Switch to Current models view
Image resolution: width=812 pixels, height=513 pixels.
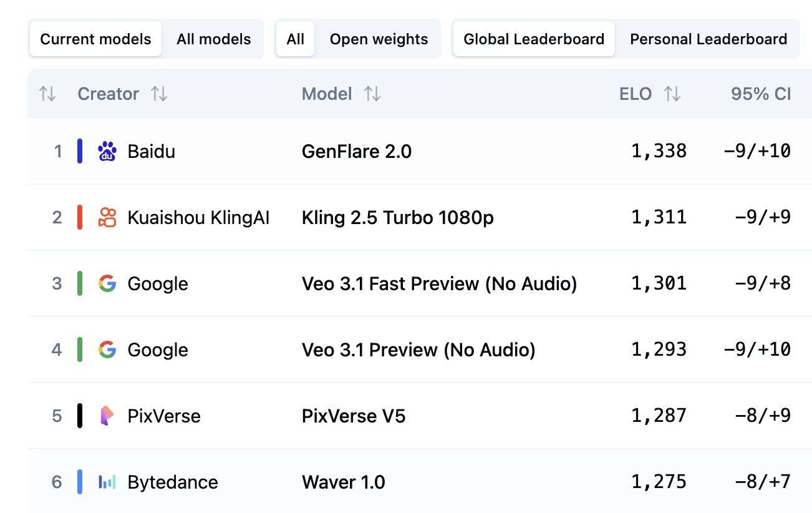(x=95, y=39)
